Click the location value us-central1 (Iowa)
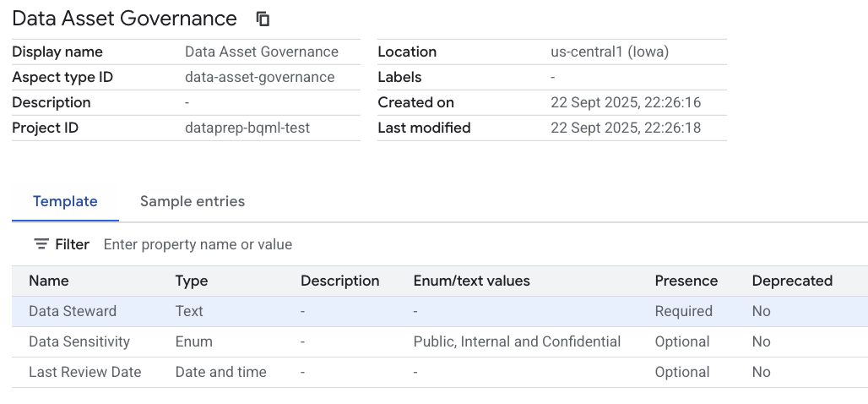This screenshot has height=404, width=868. 609,52
